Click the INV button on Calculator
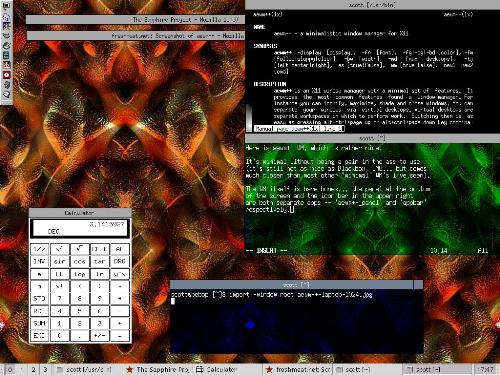The height and width of the screenshot is (375, 500). [39, 261]
